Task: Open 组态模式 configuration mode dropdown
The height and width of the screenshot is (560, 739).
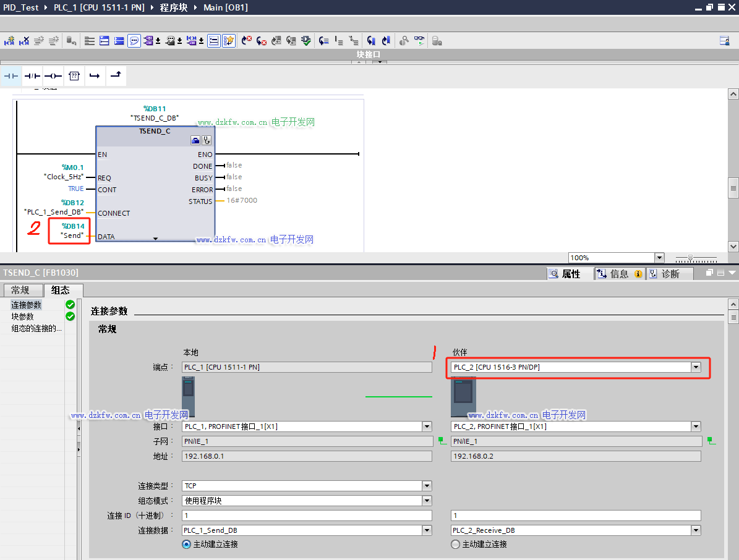Action: [x=427, y=501]
